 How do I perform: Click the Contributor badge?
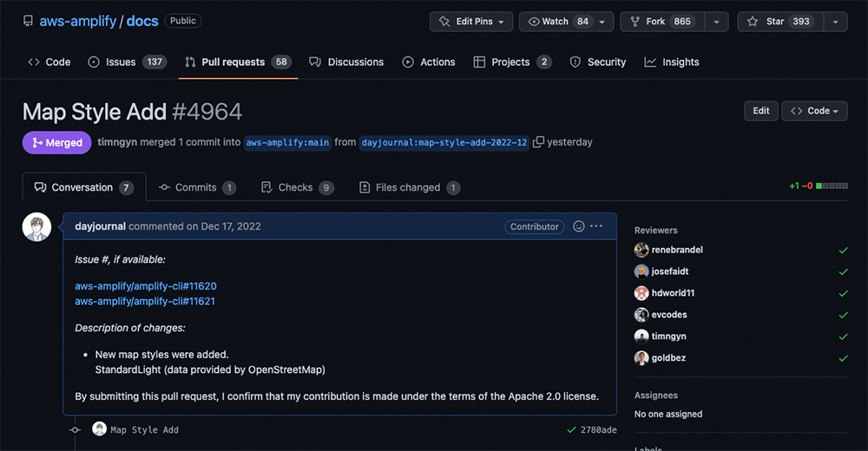tap(534, 226)
